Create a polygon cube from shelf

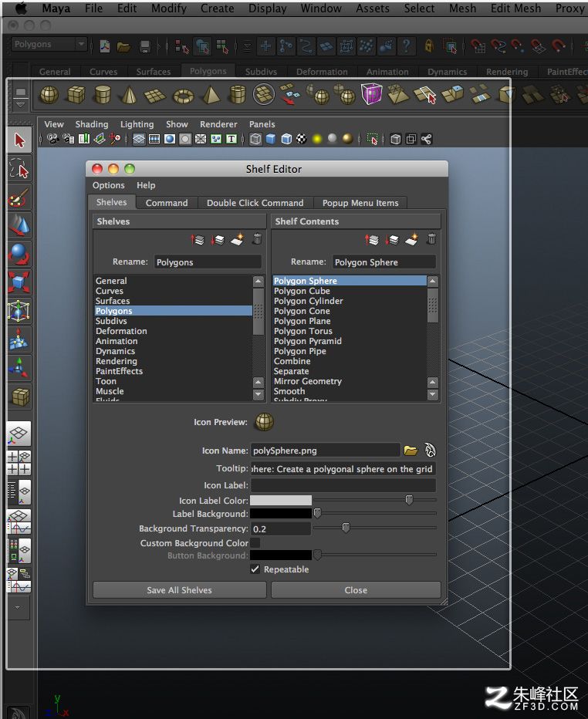click(x=76, y=95)
